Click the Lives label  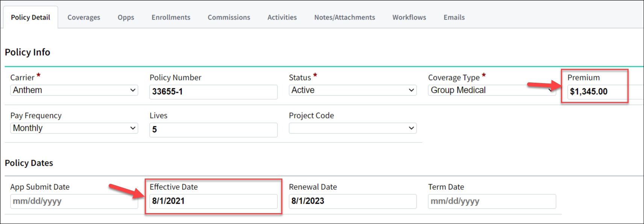158,115
